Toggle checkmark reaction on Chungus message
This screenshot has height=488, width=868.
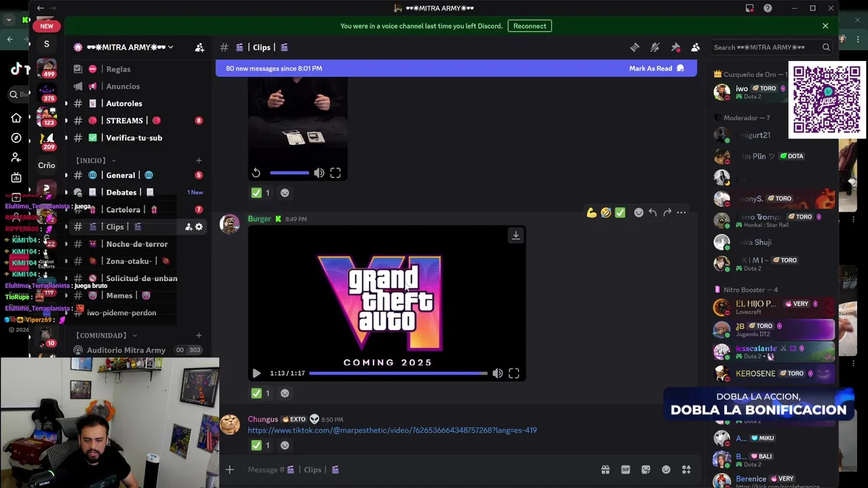click(261, 445)
